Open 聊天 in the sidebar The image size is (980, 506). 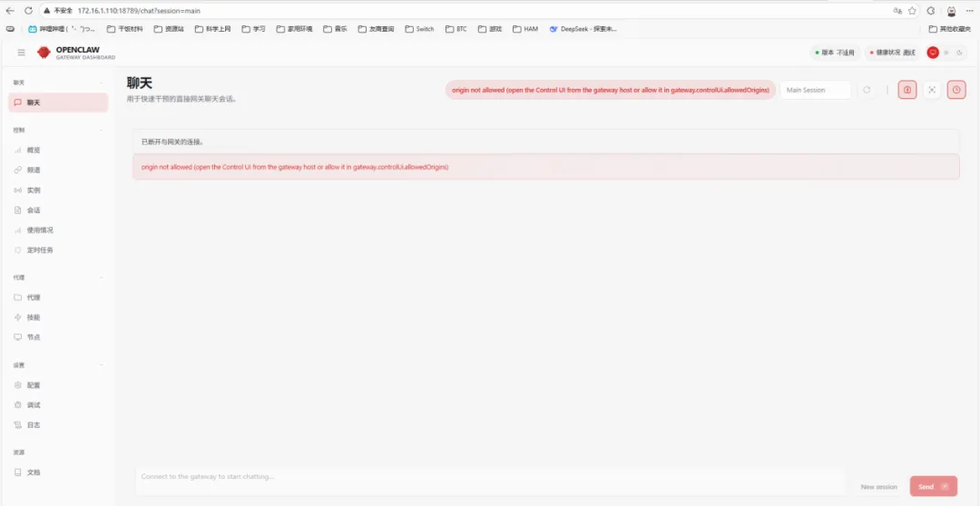58,103
